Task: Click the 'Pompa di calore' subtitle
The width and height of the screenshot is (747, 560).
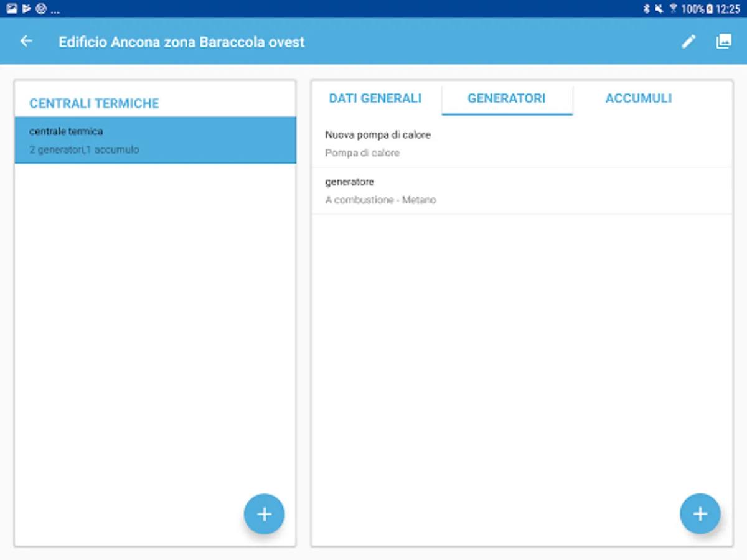Action: 362,153
